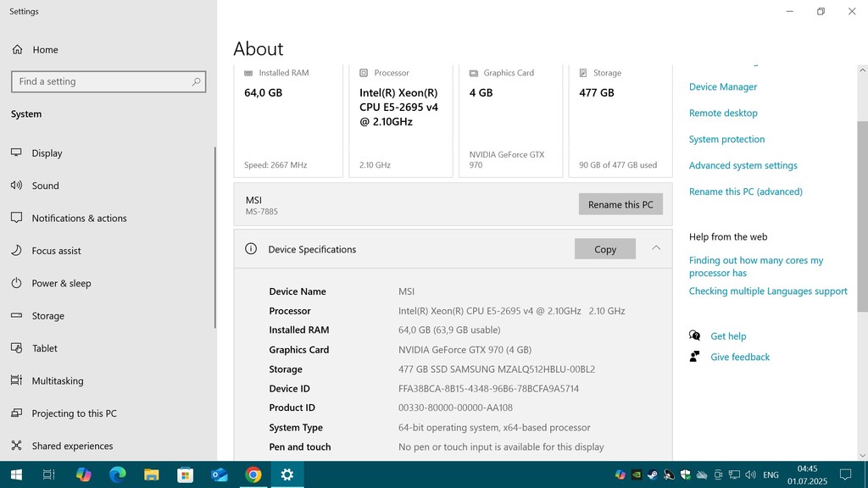Click the scroll down arrow of the About page
The height and width of the screenshot is (488, 868).
[x=862, y=456]
